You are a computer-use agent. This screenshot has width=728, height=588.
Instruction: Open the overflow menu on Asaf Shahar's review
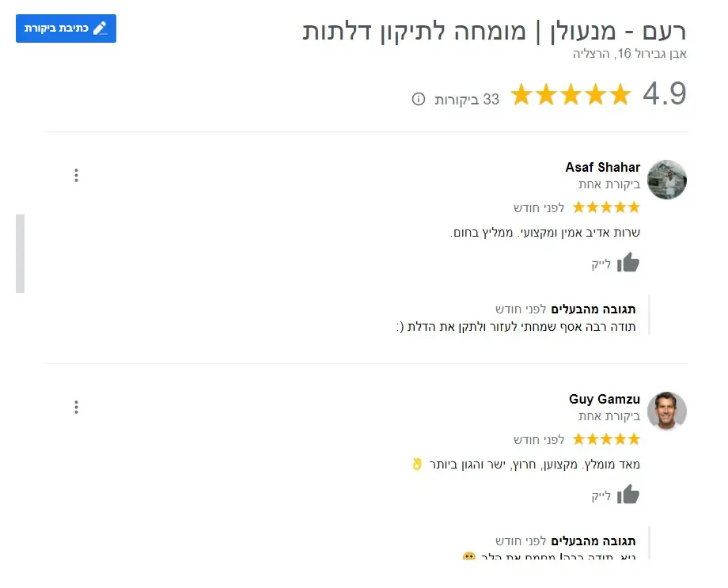tap(76, 175)
